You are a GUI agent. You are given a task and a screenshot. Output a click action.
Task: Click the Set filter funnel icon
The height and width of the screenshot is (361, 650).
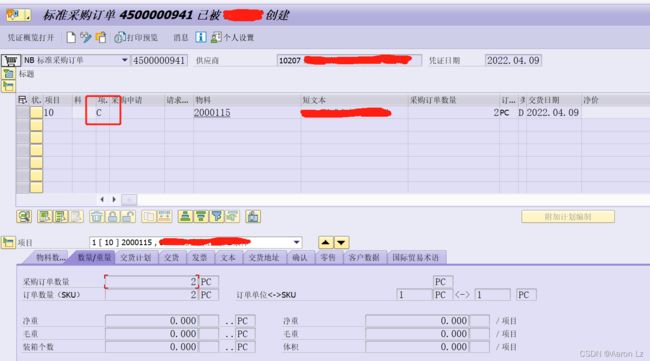coord(217,216)
